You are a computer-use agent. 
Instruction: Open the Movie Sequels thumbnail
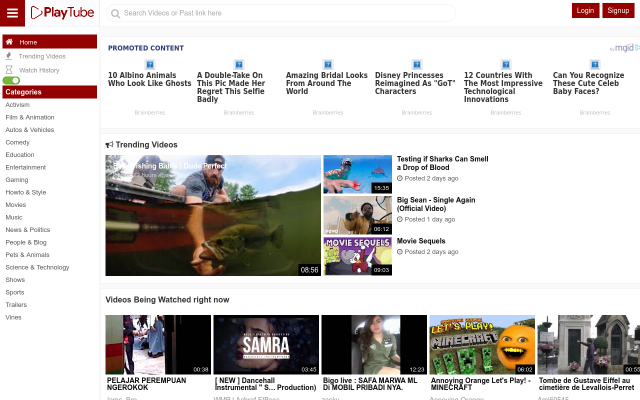click(x=358, y=256)
